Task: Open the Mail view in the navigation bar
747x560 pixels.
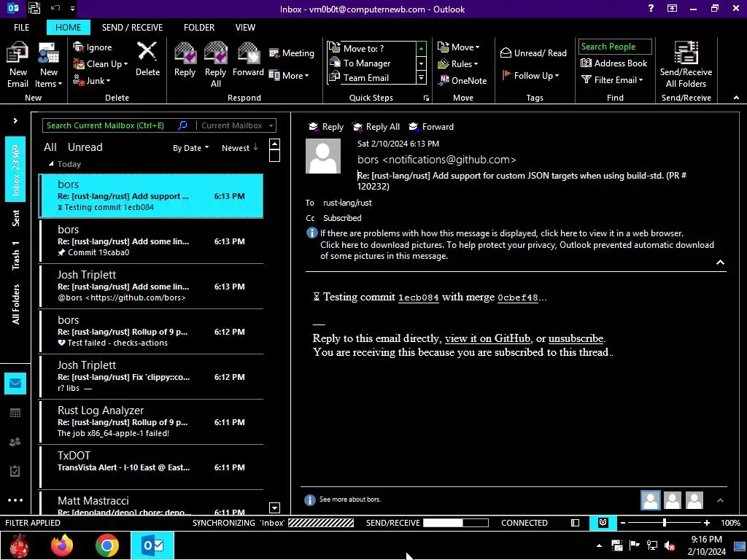Action: pyautogui.click(x=15, y=384)
